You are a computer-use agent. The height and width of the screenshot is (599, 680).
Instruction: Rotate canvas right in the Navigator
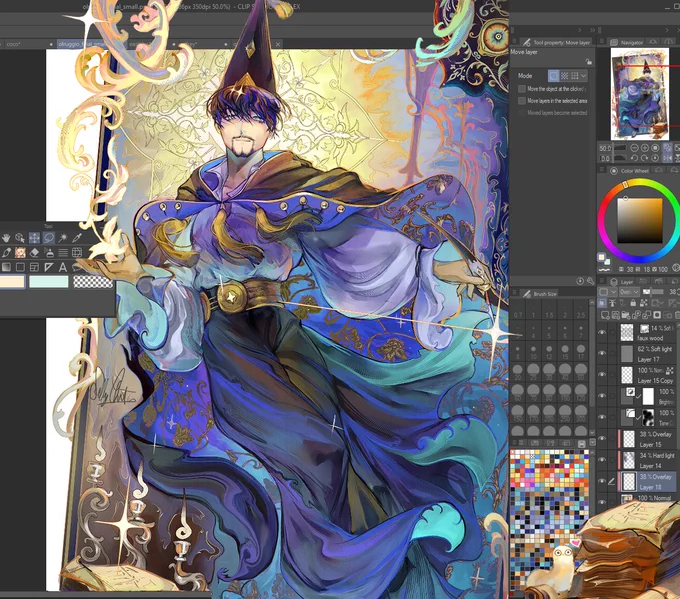pyautogui.click(x=644, y=158)
